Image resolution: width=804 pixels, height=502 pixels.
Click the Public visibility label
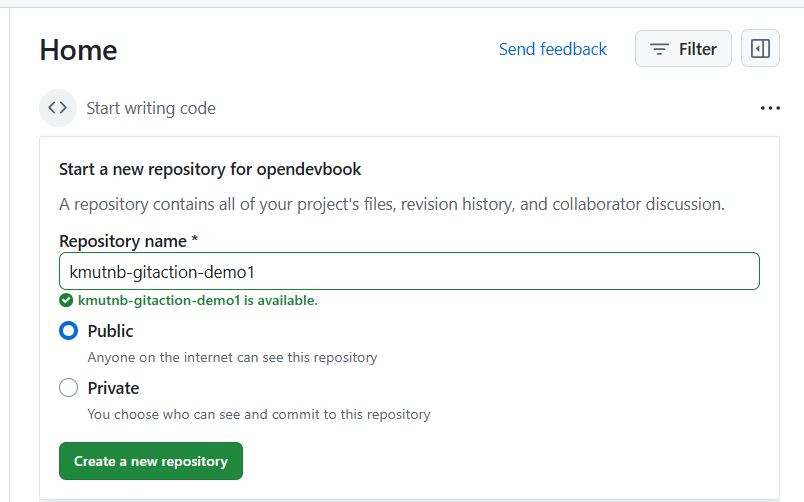[110, 331]
